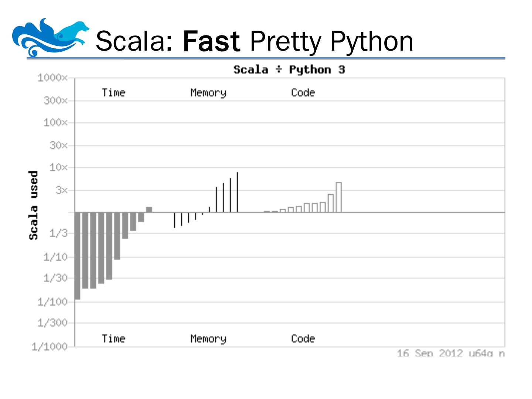Click the tallest outlined Code bar
Viewport: 532px width, 399px height.
[338, 197]
